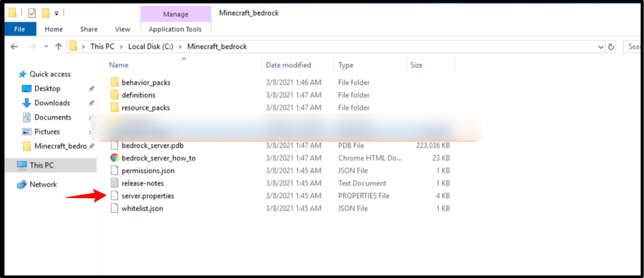This screenshot has width=644, height=278.
Task: Select the resource_packs folder name
Action: 146,108
